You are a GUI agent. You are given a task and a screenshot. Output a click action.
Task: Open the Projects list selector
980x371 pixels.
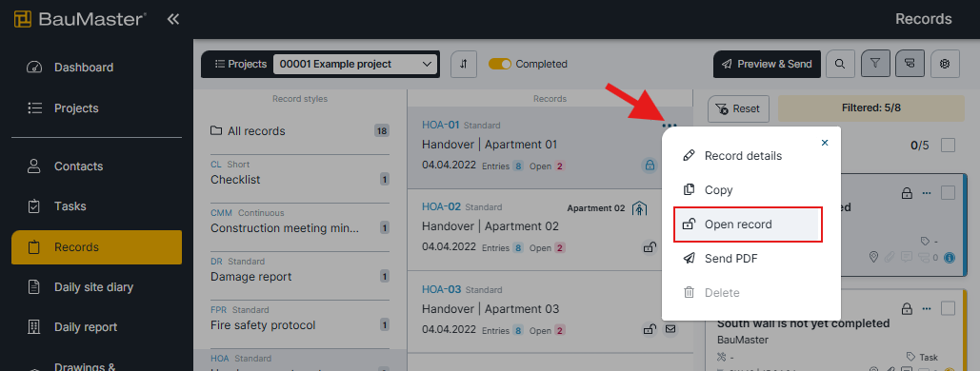coord(241,64)
